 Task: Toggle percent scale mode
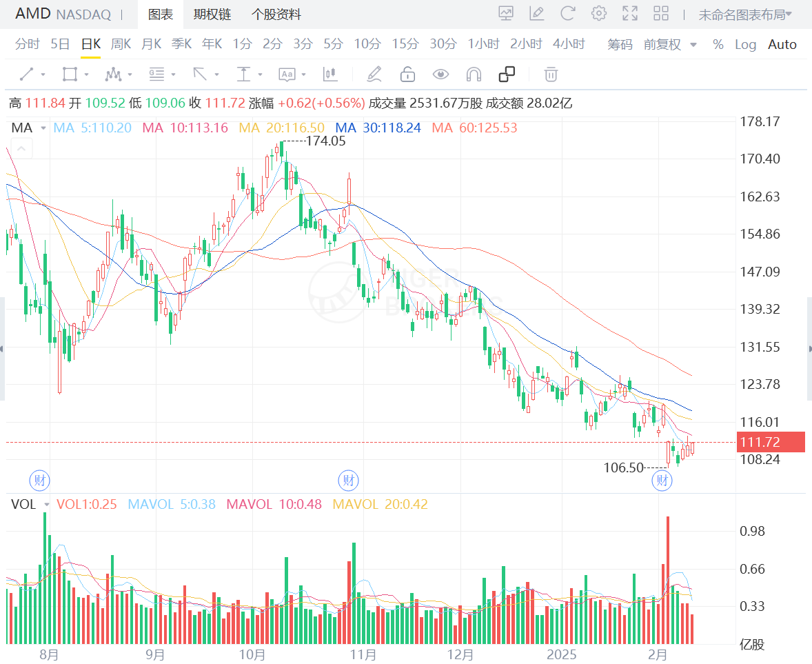pos(718,45)
